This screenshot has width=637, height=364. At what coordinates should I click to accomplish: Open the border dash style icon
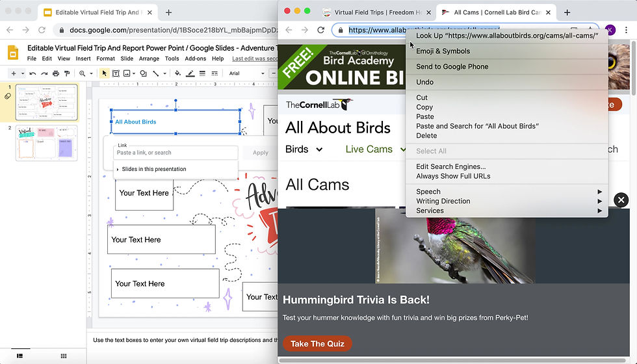tap(214, 73)
